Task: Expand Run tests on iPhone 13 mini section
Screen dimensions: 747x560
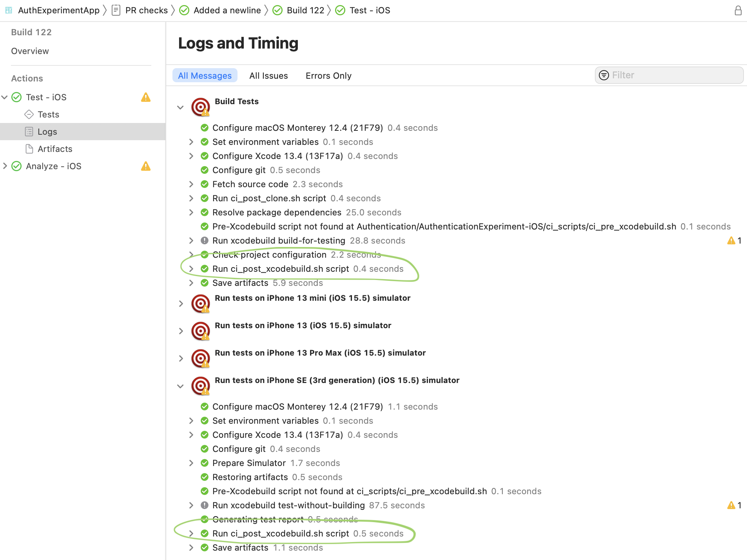Action: point(181,304)
